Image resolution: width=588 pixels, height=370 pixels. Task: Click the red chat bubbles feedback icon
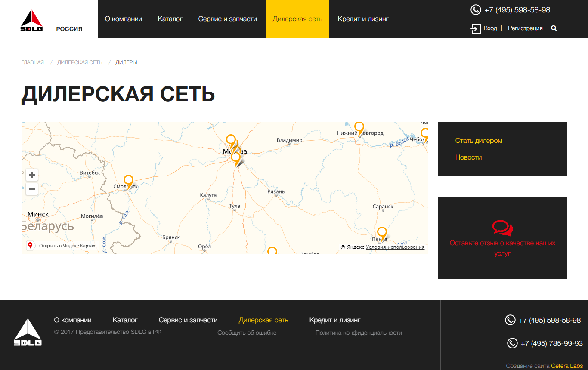coord(502,228)
